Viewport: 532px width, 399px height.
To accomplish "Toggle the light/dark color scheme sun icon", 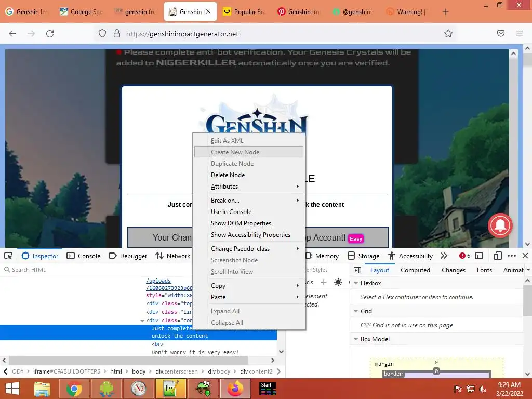I will point(338,282).
